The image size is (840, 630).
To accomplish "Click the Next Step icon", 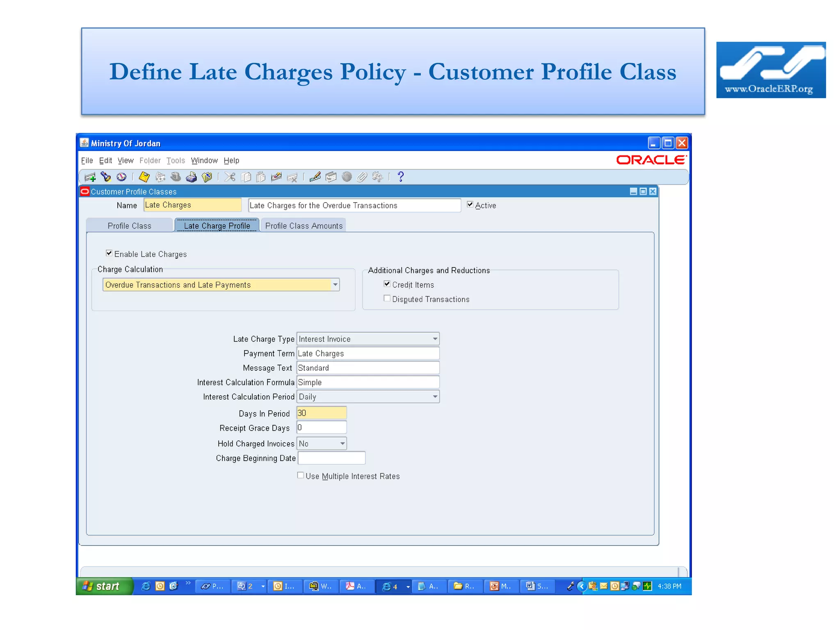I will pyautogui.click(x=160, y=177).
